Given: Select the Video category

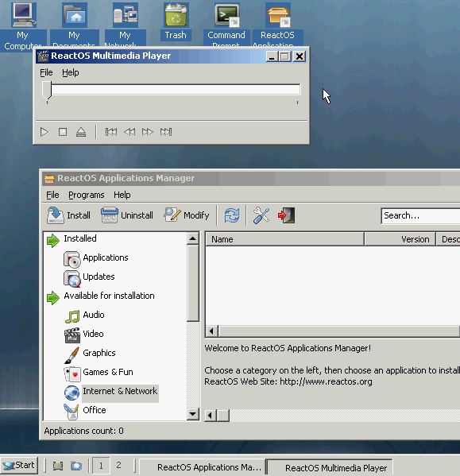Looking at the screenshot, I should coord(93,334).
